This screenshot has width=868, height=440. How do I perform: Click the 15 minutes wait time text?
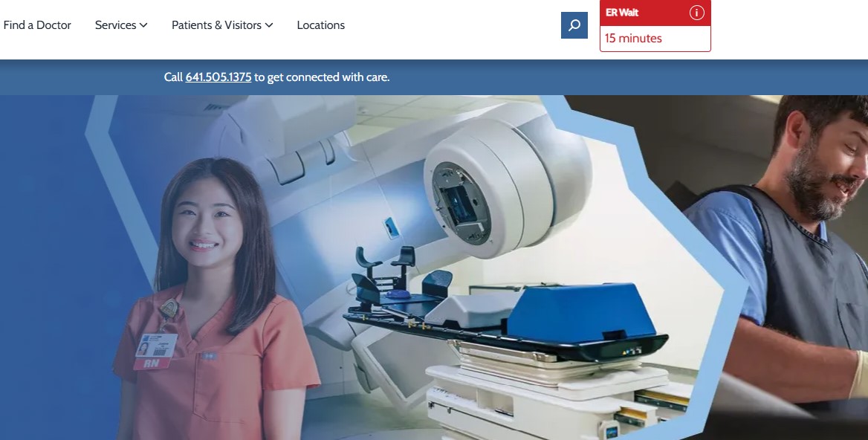(x=633, y=39)
